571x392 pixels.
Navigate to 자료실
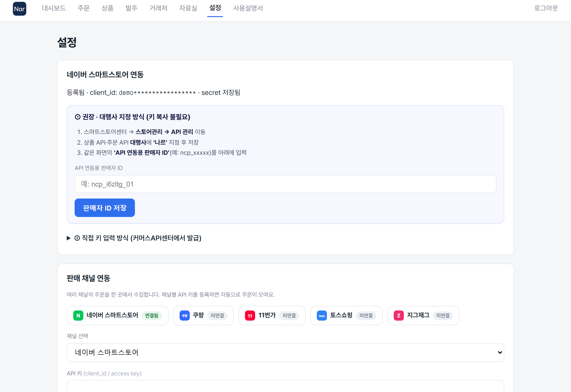(188, 8)
